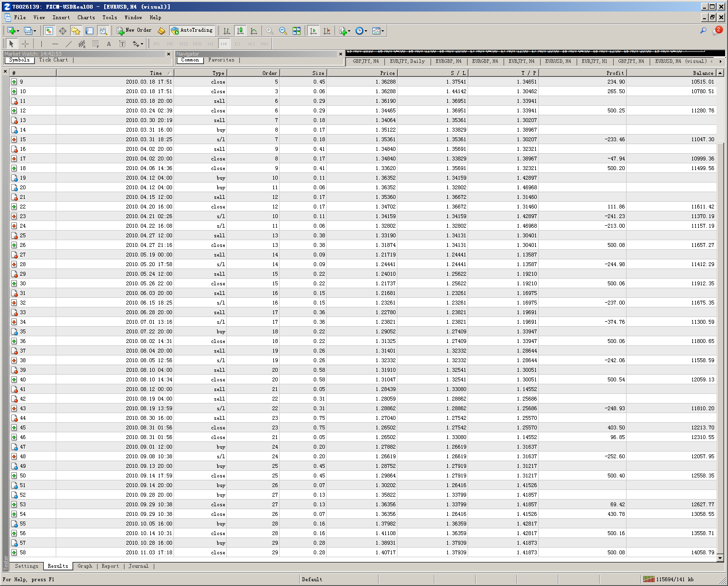The height and width of the screenshot is (586, 728).
Task: Open the search magnifier icon
Action: click(703, 31)
